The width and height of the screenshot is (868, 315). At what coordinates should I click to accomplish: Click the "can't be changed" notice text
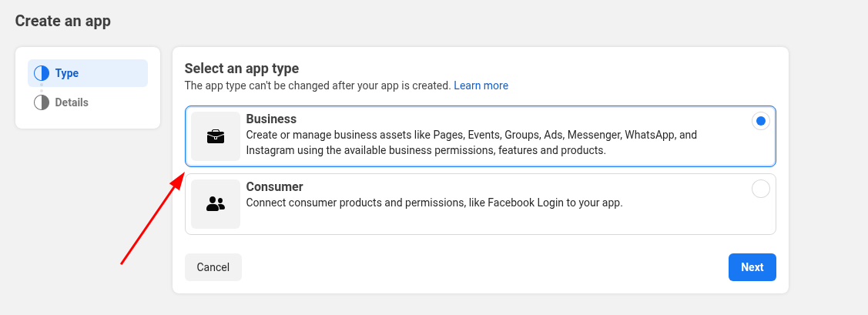(317, 85)
